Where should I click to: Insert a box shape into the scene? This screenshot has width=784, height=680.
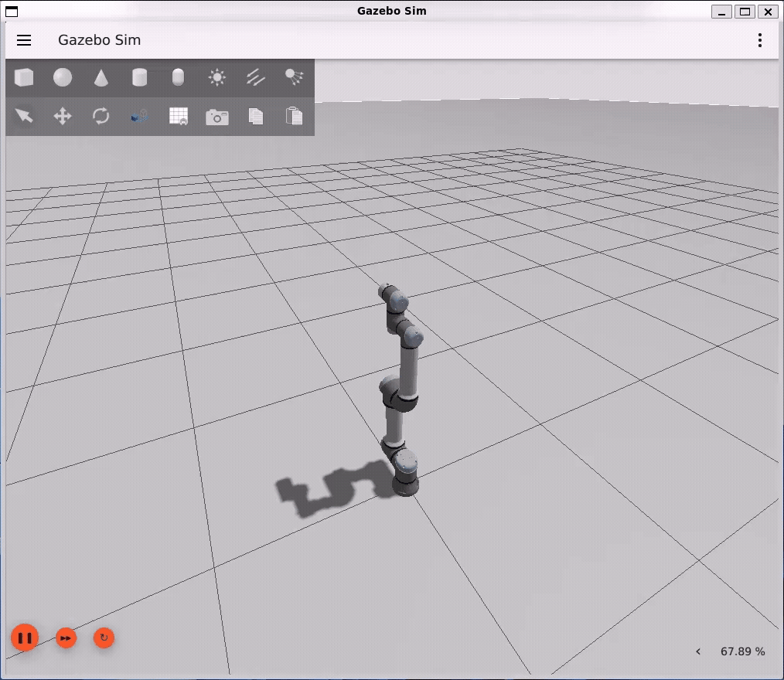24,77
